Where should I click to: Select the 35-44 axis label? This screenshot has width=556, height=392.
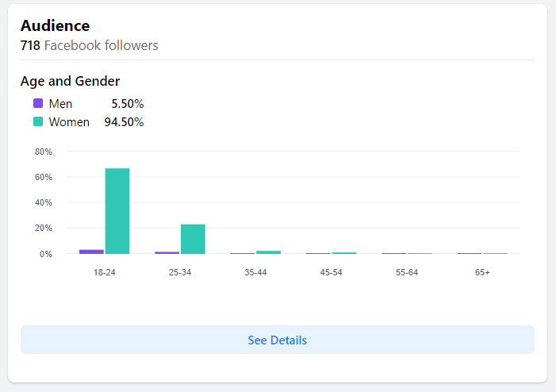[255, 272]
